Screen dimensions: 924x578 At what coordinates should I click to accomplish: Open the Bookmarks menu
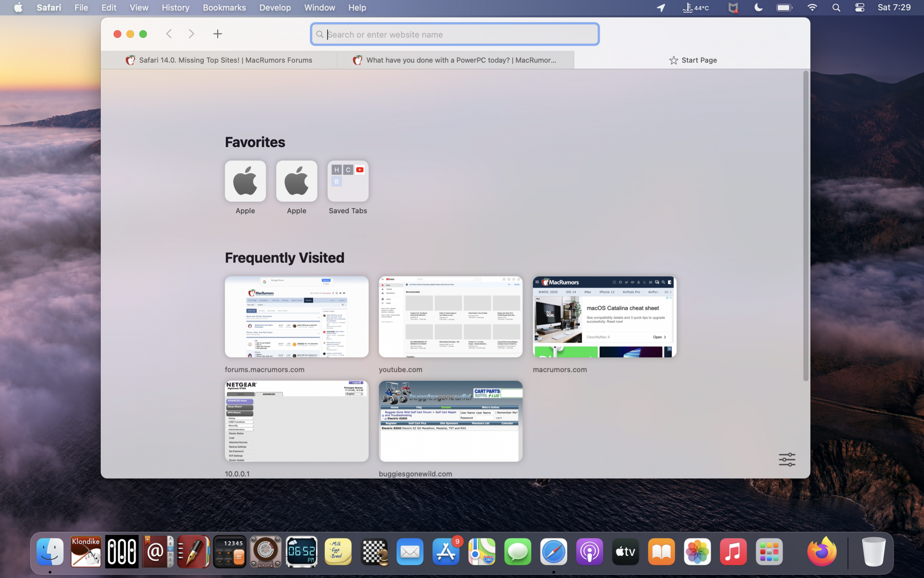224,7
